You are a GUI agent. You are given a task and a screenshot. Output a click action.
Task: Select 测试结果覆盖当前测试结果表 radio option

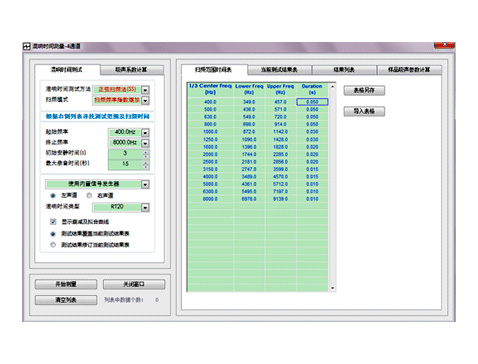point(53,234)
